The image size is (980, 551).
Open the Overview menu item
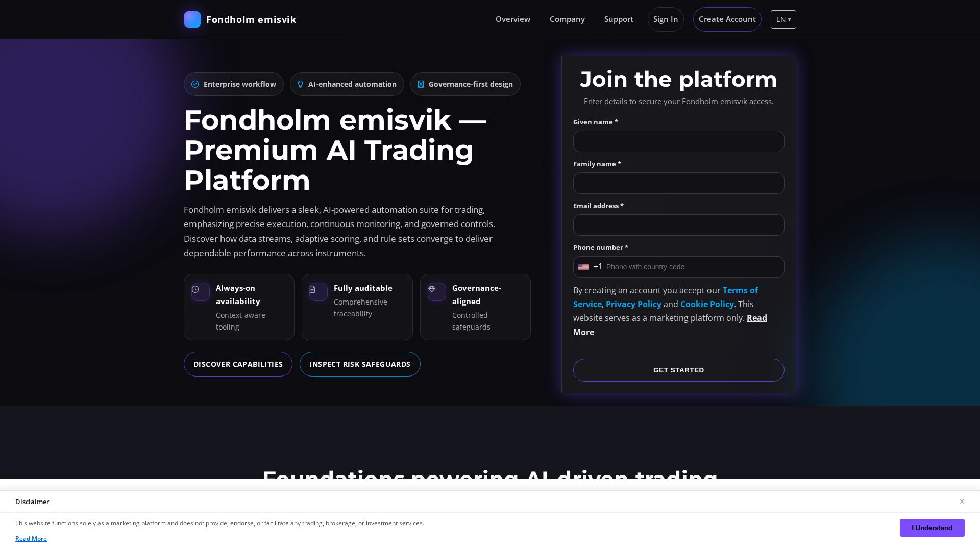[513, 19]
